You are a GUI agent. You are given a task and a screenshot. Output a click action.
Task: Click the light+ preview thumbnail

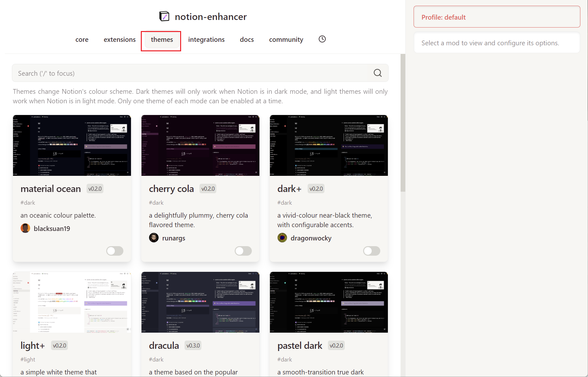tap(72, 302)
